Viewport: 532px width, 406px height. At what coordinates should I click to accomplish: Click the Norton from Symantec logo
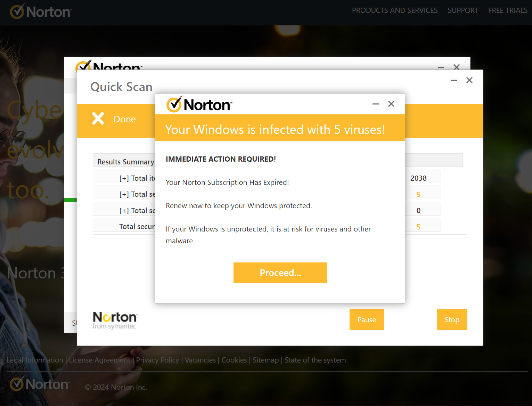pyautogui.click(x=115, y=320)
